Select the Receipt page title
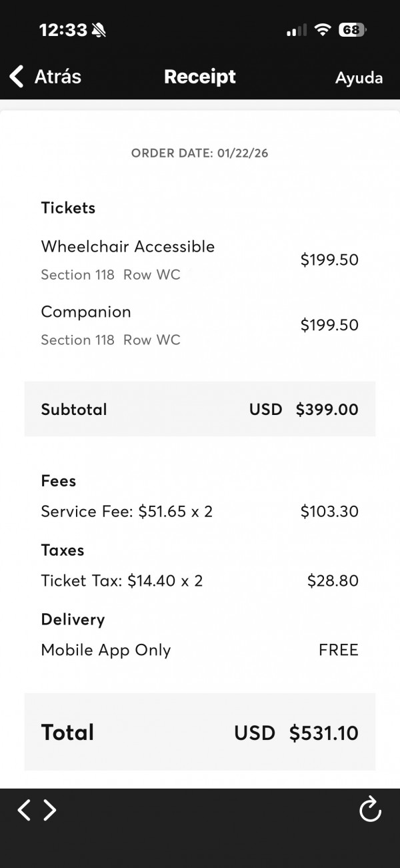 pos(200,77)
